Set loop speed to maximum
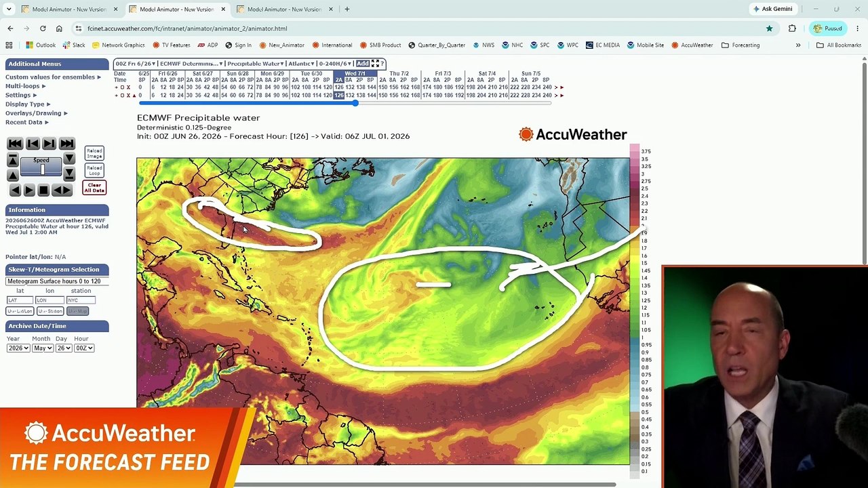The width and height of the screenshot is (868, 488). click(13, 159)
